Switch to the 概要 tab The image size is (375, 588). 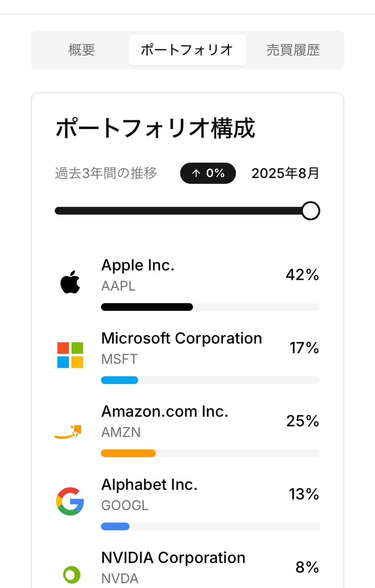81,50
